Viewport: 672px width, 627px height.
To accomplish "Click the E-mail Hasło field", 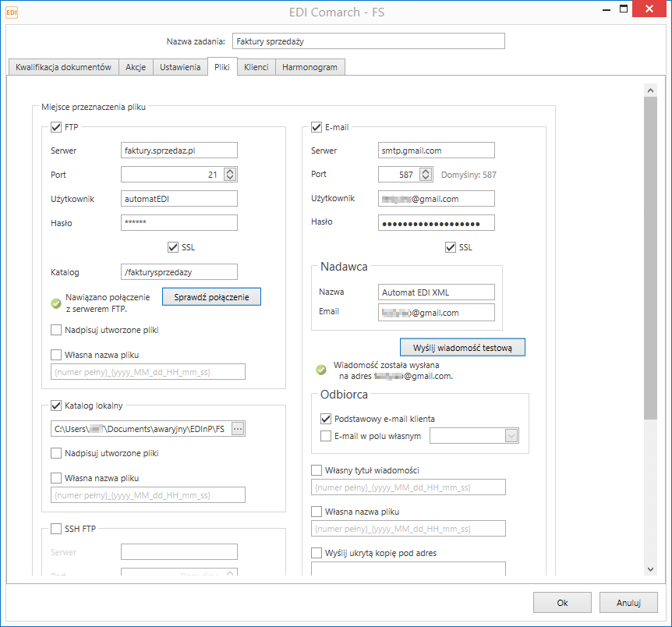I will [437, 222].
